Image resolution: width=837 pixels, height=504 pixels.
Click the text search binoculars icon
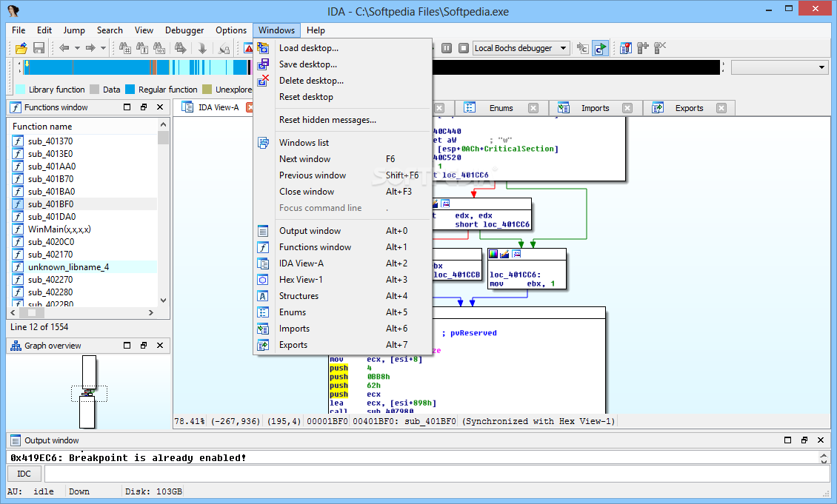(x=142, y=49)
